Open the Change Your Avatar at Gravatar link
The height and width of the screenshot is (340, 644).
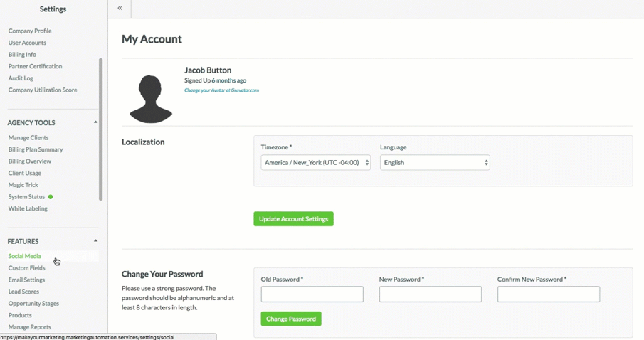(221, 91)
